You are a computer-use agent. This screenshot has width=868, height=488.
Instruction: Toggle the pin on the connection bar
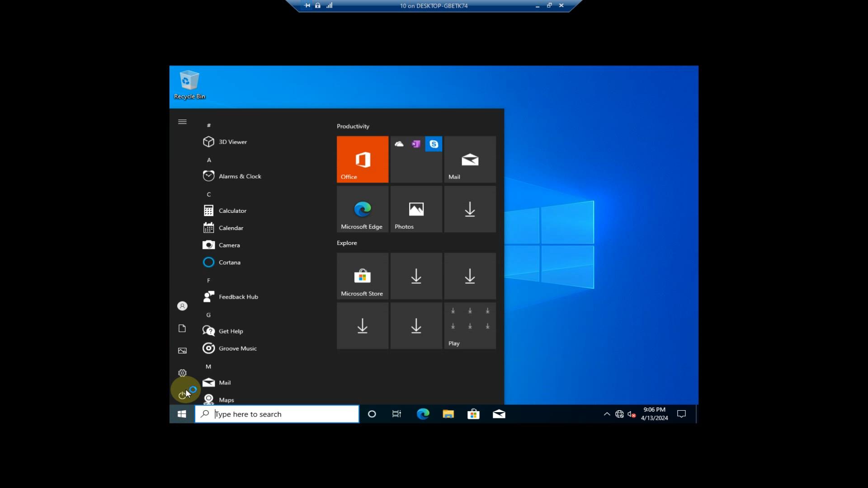pos(307,5)
